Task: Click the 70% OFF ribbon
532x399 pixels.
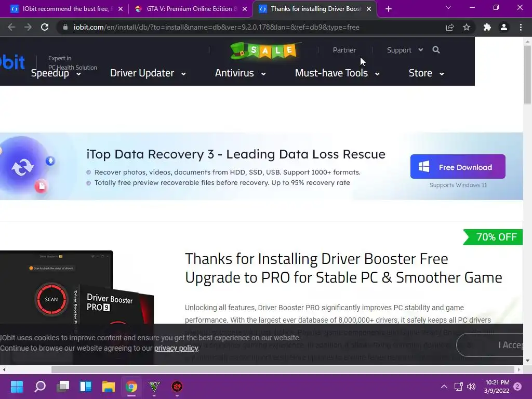Action: pos(493,237)
